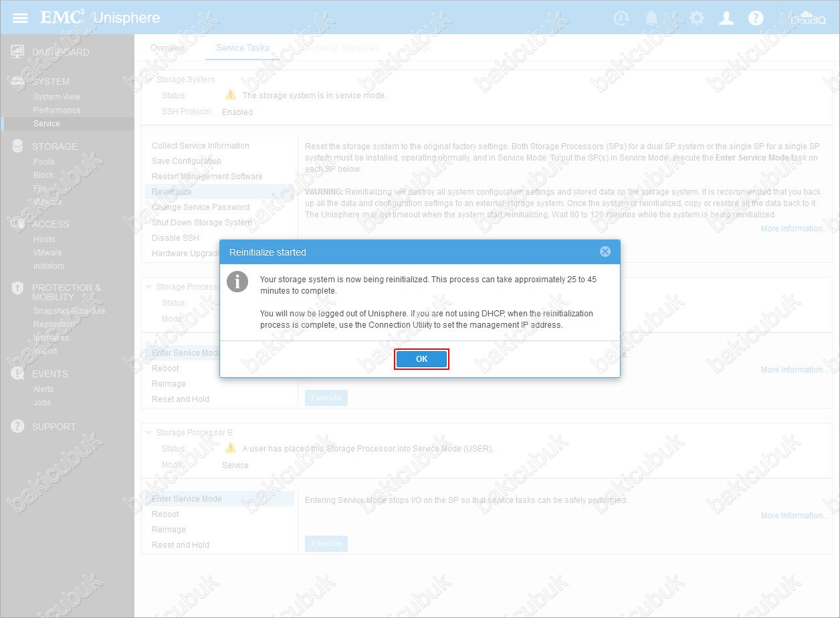The image size is (840, 618).
Task: Go to System View in sidebar
Action: click(x=57, y=97)
